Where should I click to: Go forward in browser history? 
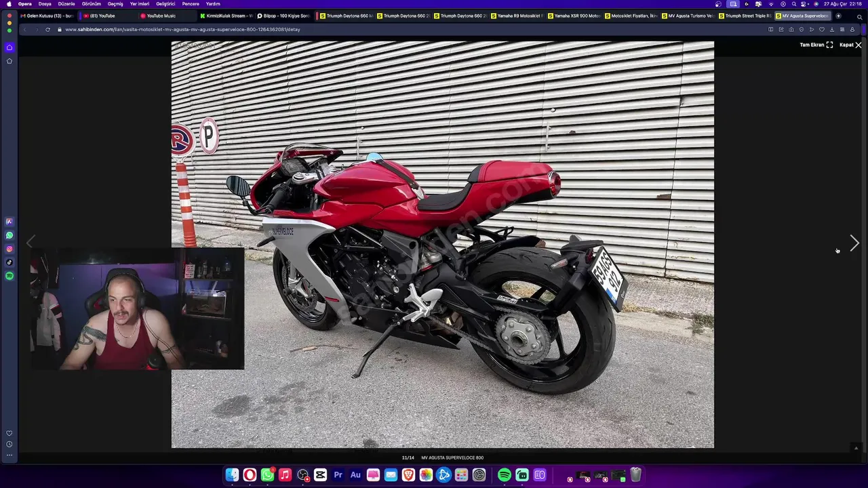(x=36, y=29)
